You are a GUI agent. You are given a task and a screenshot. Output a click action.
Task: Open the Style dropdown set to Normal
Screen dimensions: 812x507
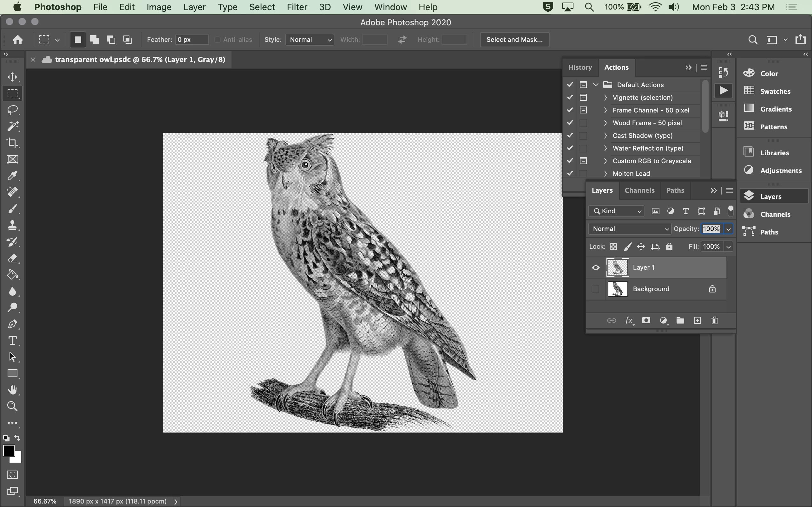309,40
